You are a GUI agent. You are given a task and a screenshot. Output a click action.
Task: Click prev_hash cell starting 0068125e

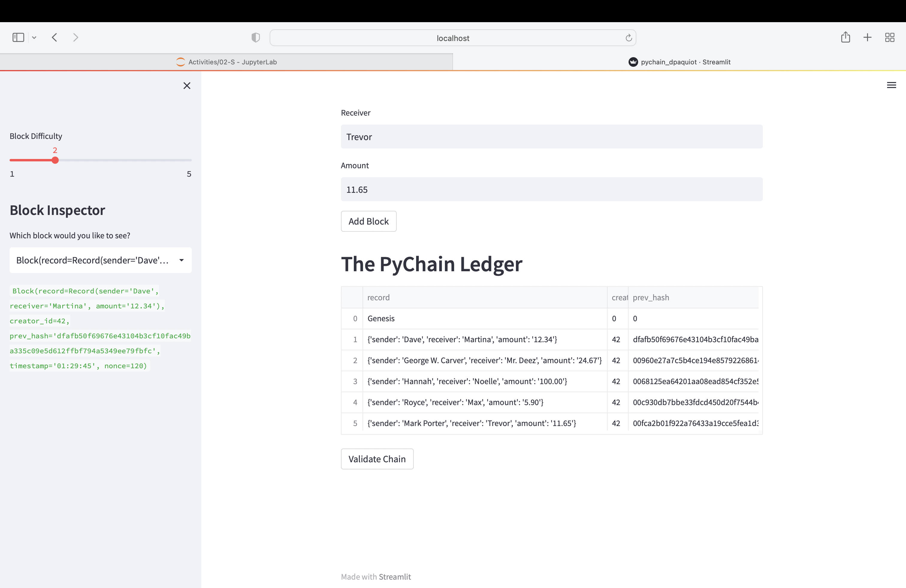(693, 381)
